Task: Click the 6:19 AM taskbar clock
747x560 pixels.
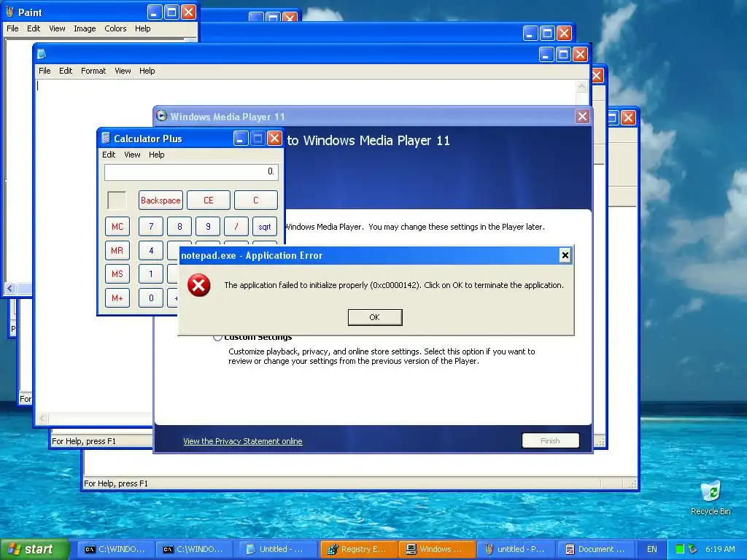Action: click(720, 549)
